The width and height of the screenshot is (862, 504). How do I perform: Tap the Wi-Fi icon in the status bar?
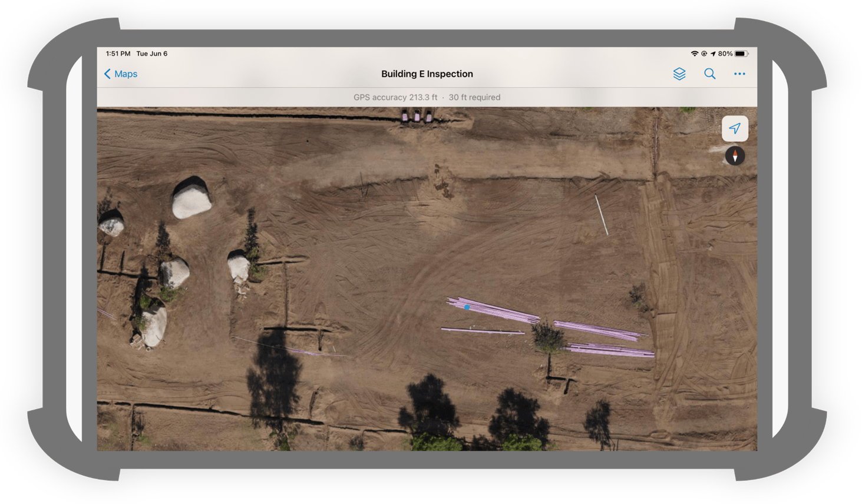click(695, 53)
